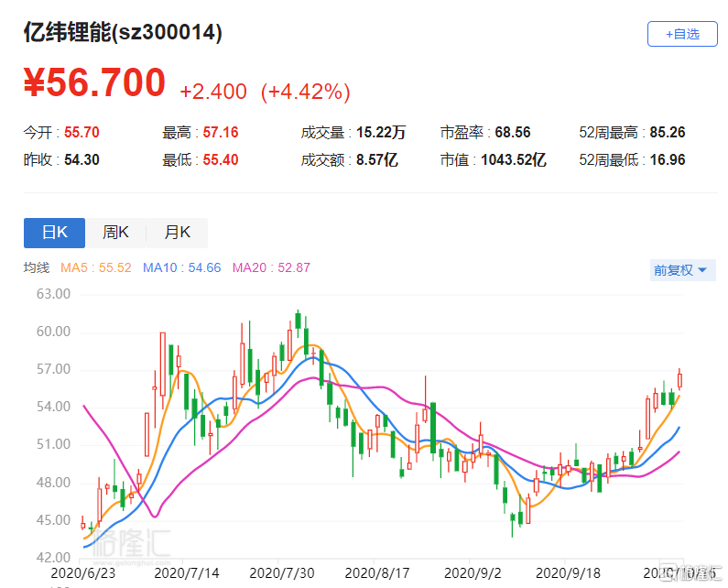728x588 pixels.
Task: Click today's open value 55.70
Action: click(x=81, y=133)
